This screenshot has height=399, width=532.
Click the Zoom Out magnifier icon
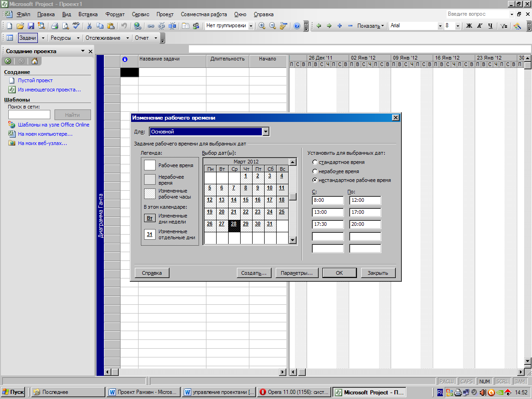pos(272,26)
